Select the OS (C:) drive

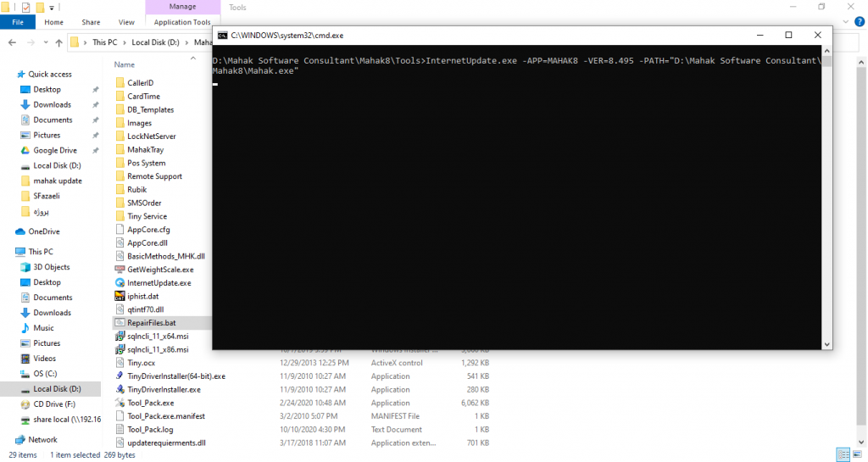(x=45, y=374)
